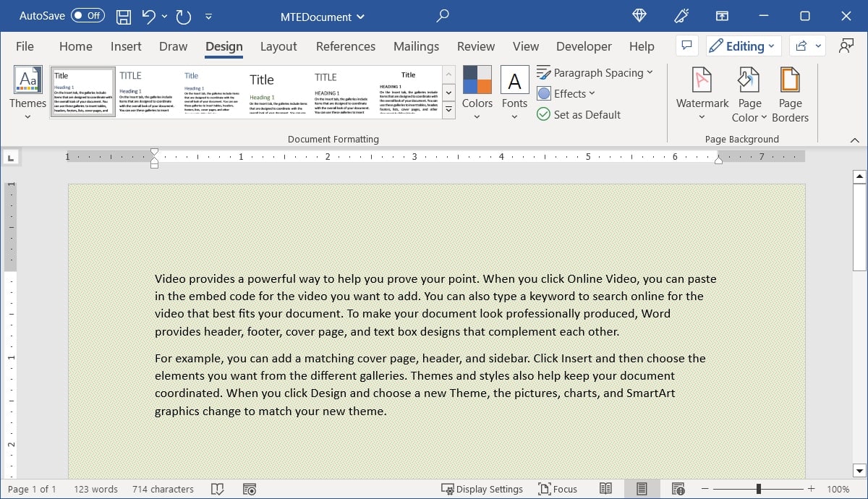
Task: Open the Mailings tab
Action: 416,46
